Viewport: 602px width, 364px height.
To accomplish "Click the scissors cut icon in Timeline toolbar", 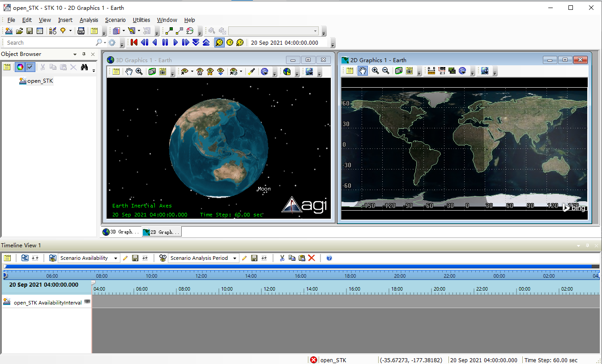I will click(x=282, y=258).
